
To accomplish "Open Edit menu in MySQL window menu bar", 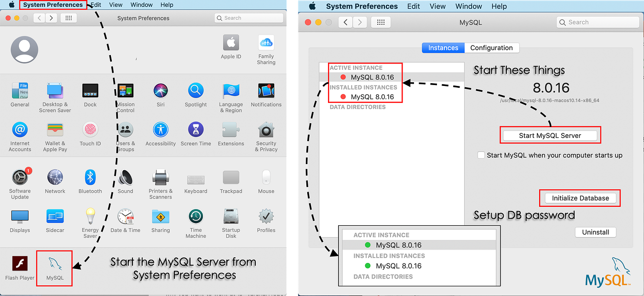I will (x=414, y=6).
